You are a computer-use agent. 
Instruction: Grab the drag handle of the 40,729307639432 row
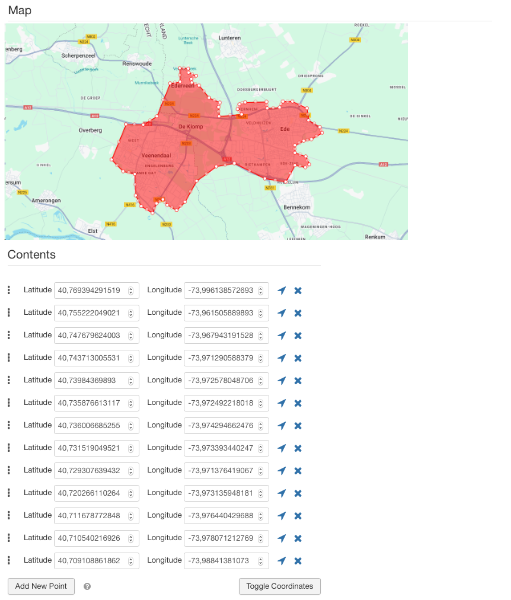pos(9,470)
